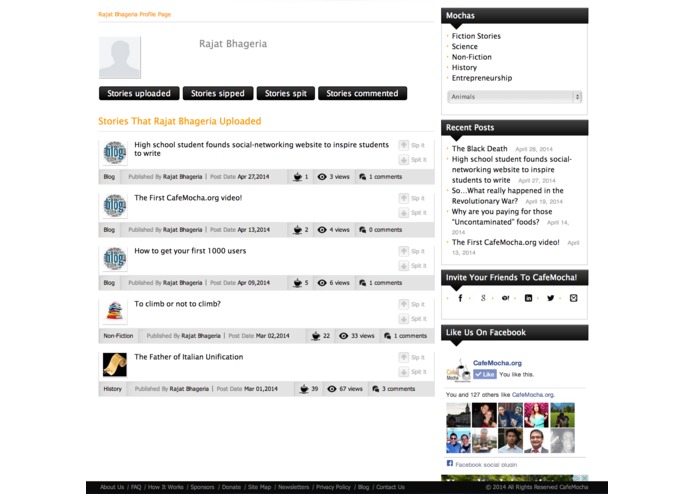
Task: Click the eye icon beside '33 views'
Action: pos(344,336)
